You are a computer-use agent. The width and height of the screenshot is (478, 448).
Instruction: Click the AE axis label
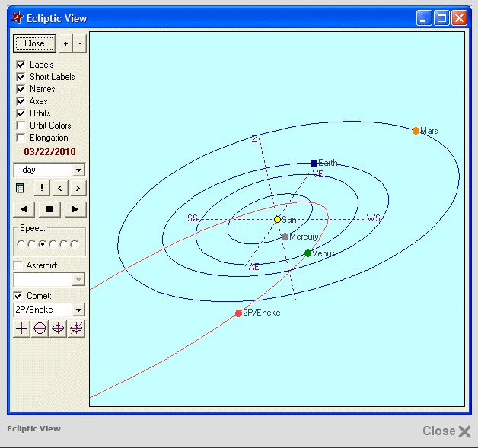point(253,267)
